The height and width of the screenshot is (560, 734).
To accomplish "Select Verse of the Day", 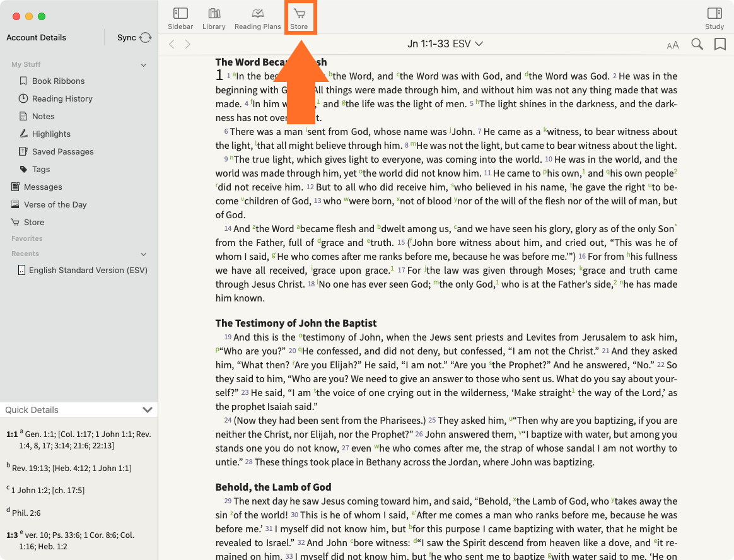I will (x=55, y=204).
